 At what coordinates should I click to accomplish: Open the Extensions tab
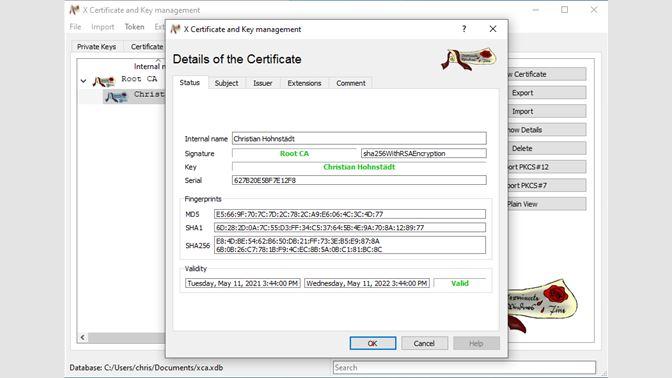click(x=304, y=83)
